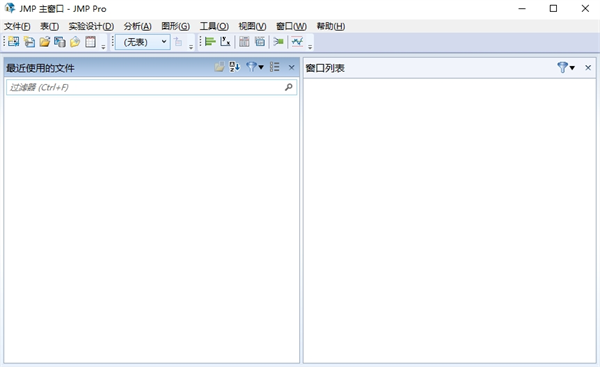Click the green bars Distribution icon
This screenshot has height=367, width=600.
pos(210,41)
